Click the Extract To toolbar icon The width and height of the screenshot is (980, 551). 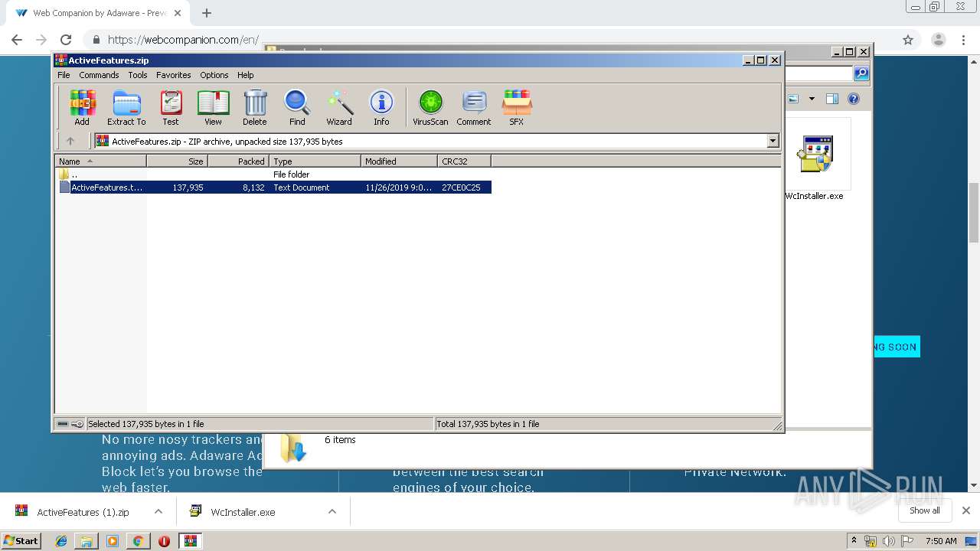(x=126, y=107)
